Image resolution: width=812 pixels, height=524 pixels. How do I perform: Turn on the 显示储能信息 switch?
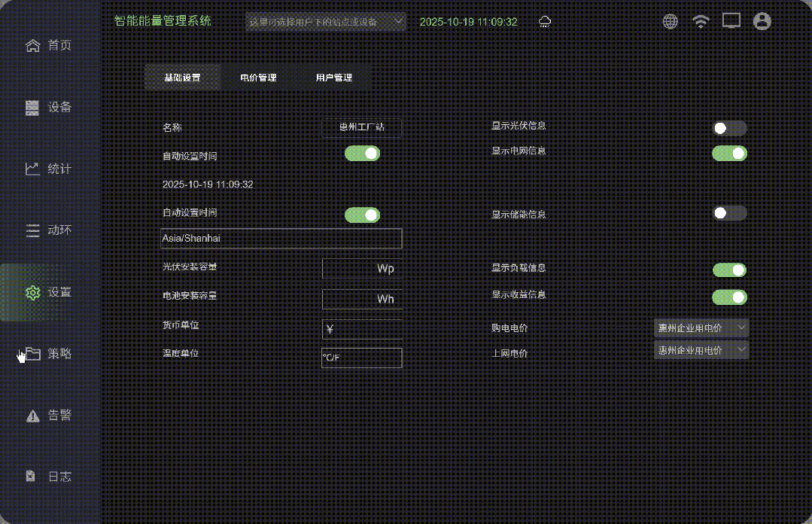click(728, 213)
